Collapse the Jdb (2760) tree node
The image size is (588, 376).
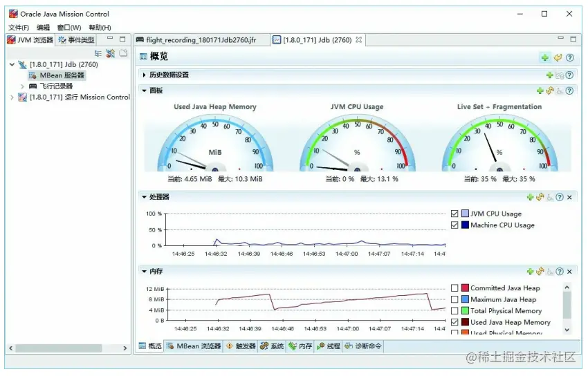click(x=12, y=64)
